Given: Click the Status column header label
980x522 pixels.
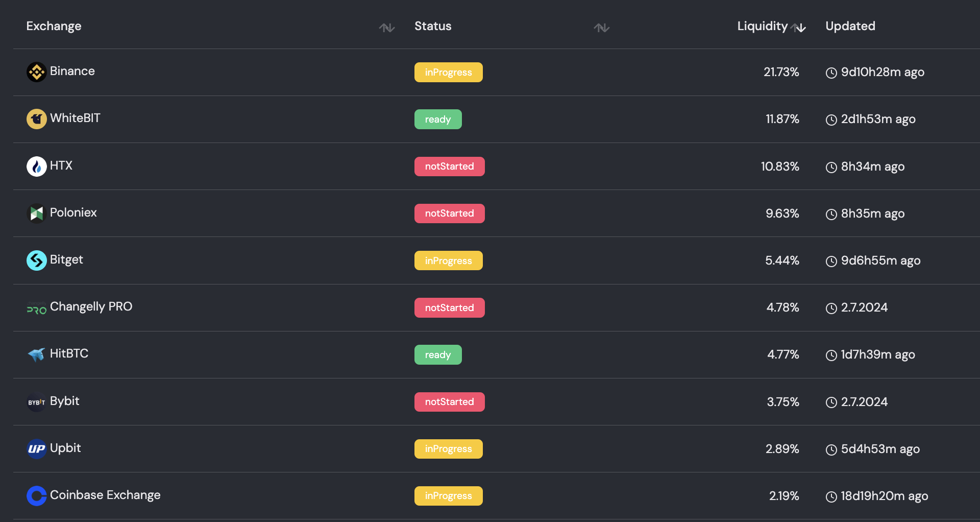Looking at the screenshot, I should [433, 26].
